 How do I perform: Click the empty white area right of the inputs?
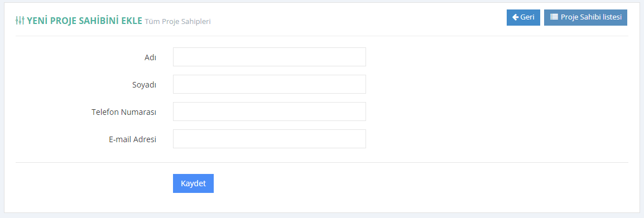[497, 99]
